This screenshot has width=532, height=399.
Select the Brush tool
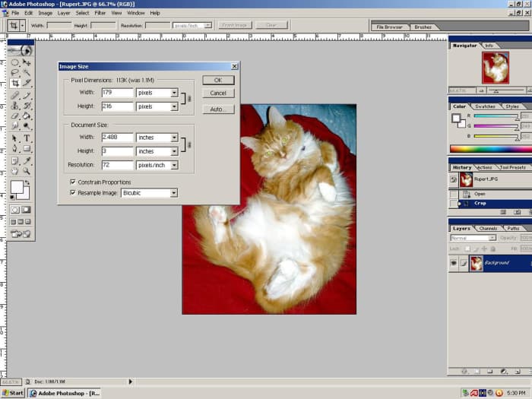click(x=27, y=95)
